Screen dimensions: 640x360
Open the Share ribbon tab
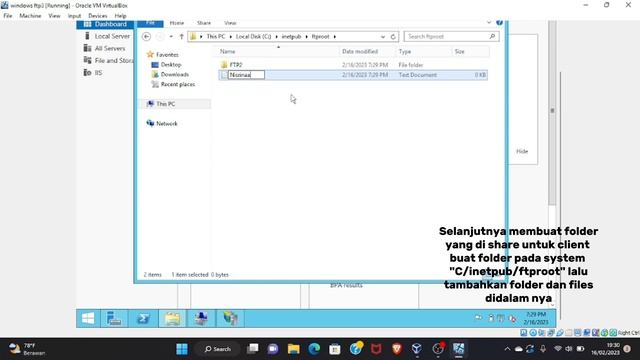tap(204, 23)
